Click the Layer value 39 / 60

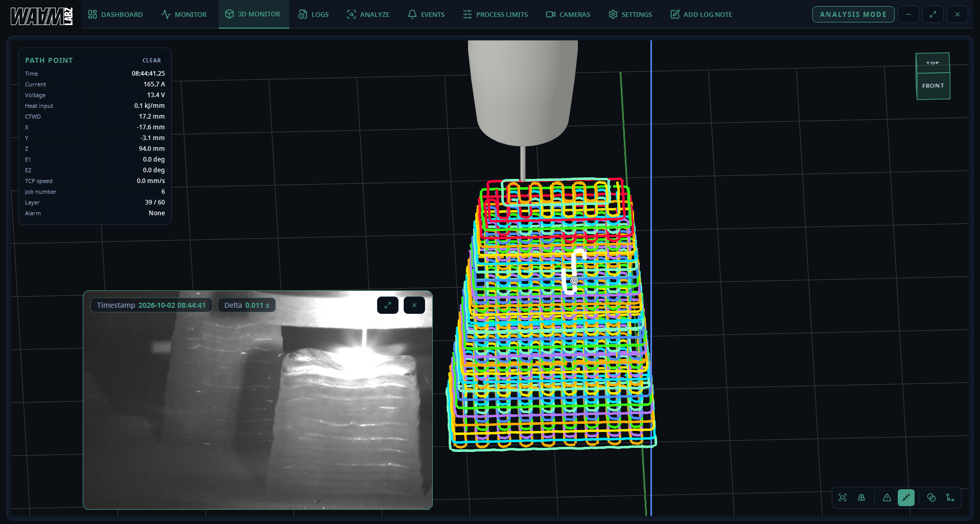[155, 202]
